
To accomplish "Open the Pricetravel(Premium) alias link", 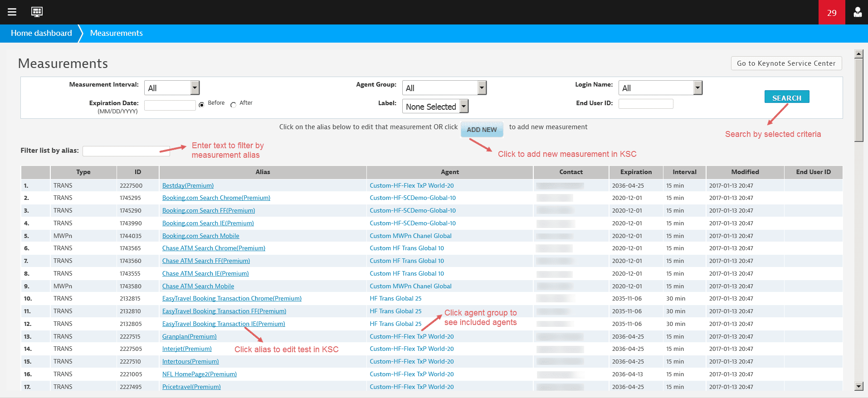I will (x=191, y=387).
